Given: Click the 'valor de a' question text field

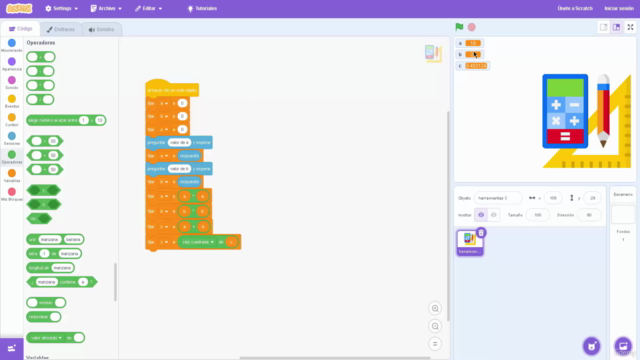Looking at the screenshot, I should coord(179,142).
